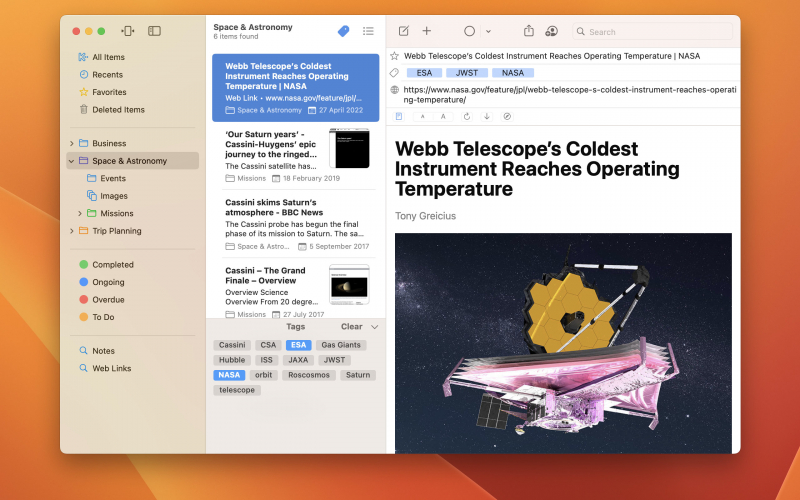Filter by blue Ongoing label
This screenshot has height=500, width=800.
(108, 282)
